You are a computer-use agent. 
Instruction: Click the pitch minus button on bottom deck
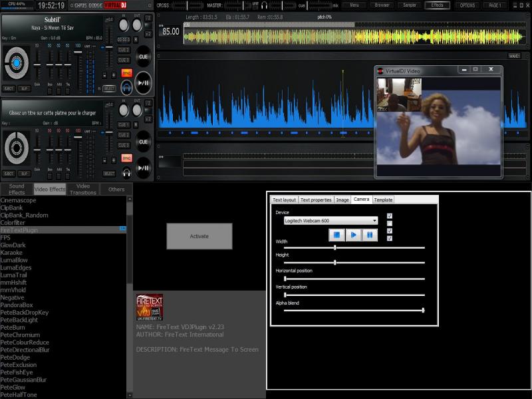coord(104,160)
